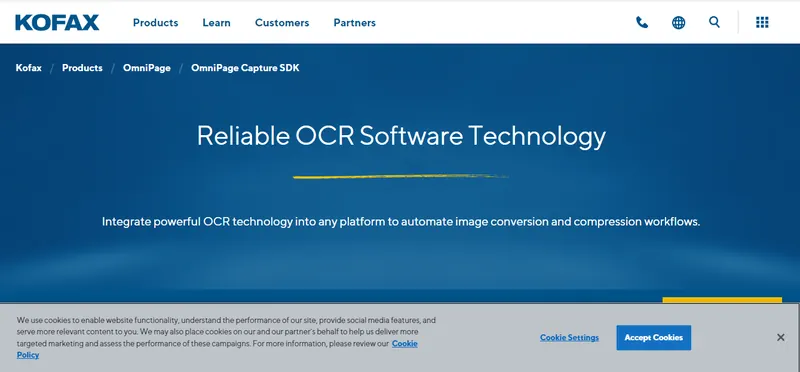Click Kofax breadcrumb link
Viewport: 800px width, 372px height.
29,68
